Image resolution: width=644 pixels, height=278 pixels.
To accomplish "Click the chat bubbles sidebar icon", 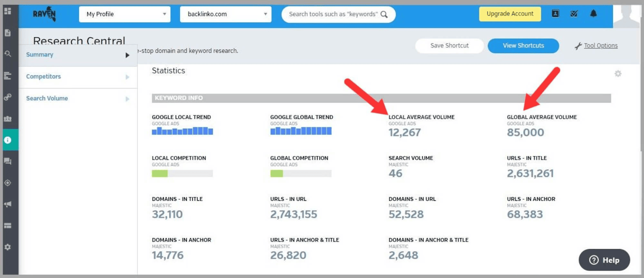I will click(8, 161).
